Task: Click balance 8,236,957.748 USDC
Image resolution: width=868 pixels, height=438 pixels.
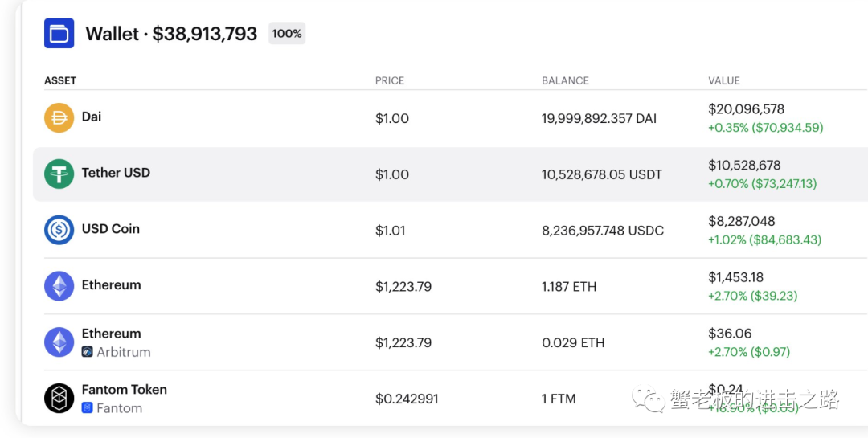Action: click(603, 231)
